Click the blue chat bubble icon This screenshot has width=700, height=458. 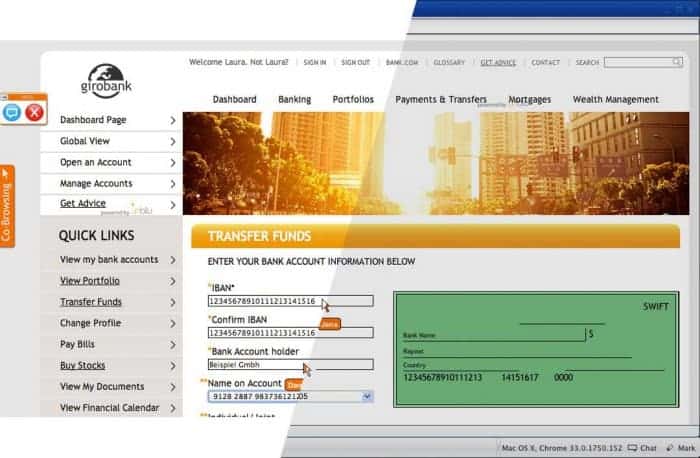(x=12, y=112)
